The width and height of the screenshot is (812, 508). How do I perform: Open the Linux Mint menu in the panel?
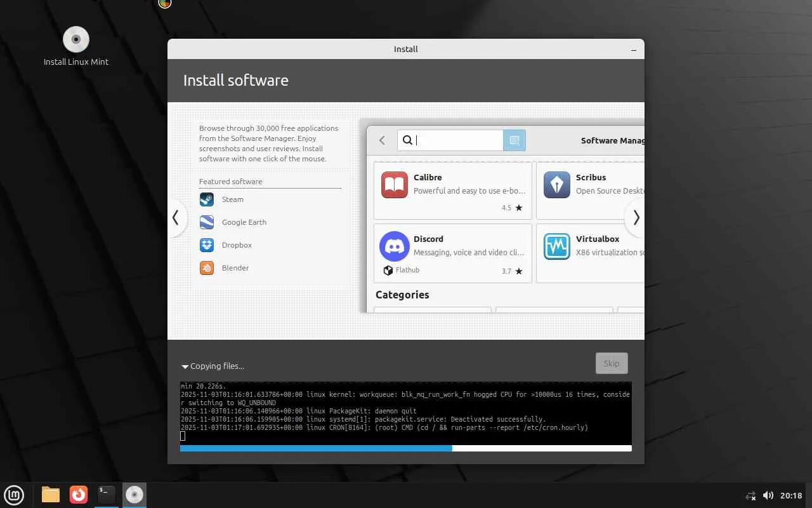14,495
